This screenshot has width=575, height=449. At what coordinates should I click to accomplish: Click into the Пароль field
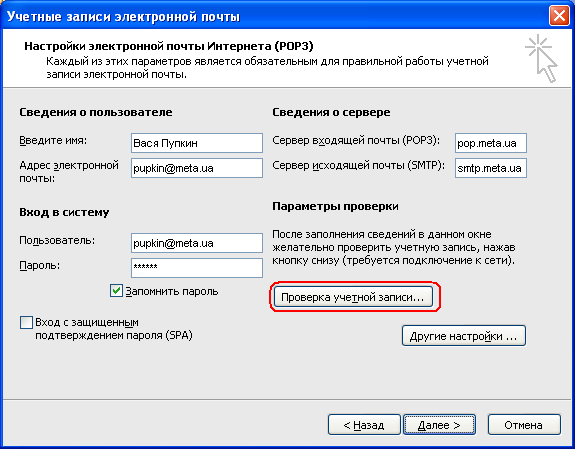coord(197,268)
